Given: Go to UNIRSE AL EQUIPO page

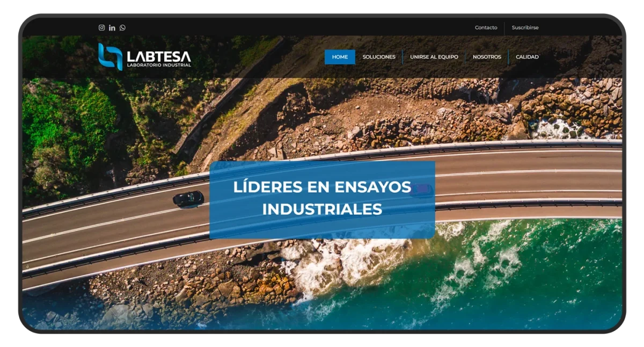Looking at the screenshot, I should (x=434, y=57).
